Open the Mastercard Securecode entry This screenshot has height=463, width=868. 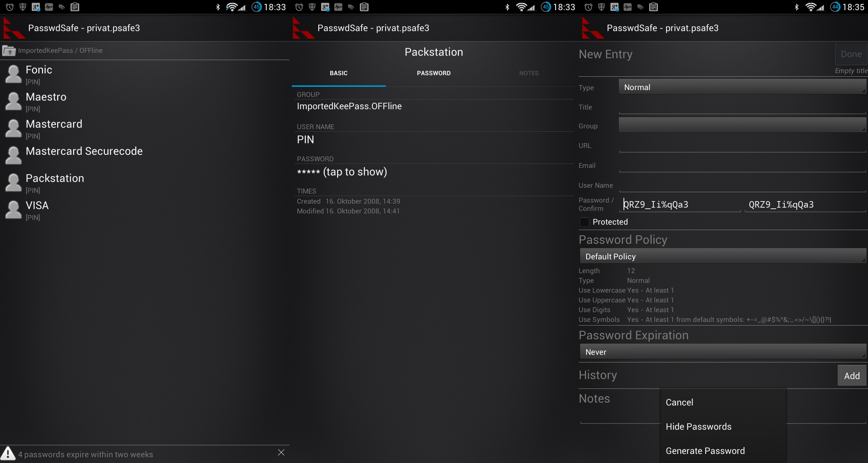click(145, 156)
